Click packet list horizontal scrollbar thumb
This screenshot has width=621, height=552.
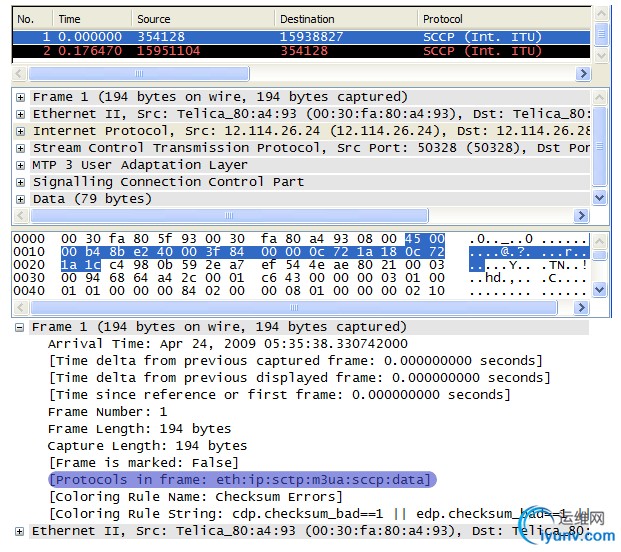[x=139, y=74]
